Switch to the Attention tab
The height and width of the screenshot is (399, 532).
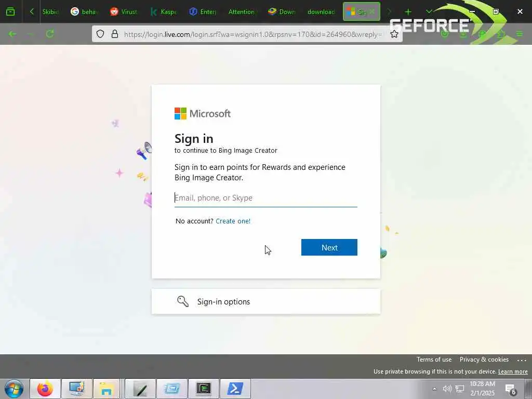[x=242, y=12]
